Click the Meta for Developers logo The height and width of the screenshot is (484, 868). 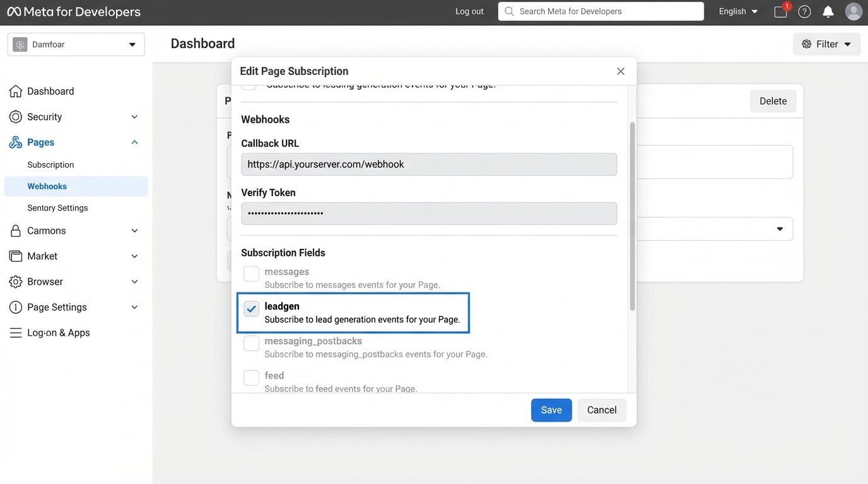(x=73, y=11)
